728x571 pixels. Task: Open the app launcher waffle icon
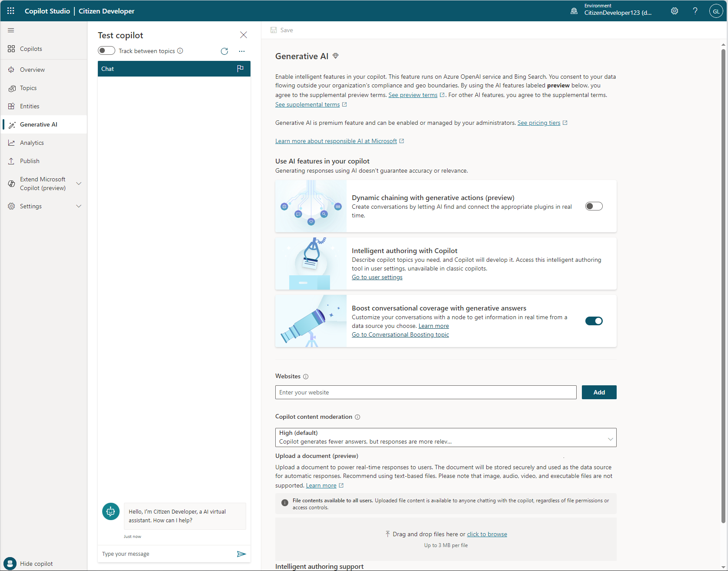tap(11, 11)
